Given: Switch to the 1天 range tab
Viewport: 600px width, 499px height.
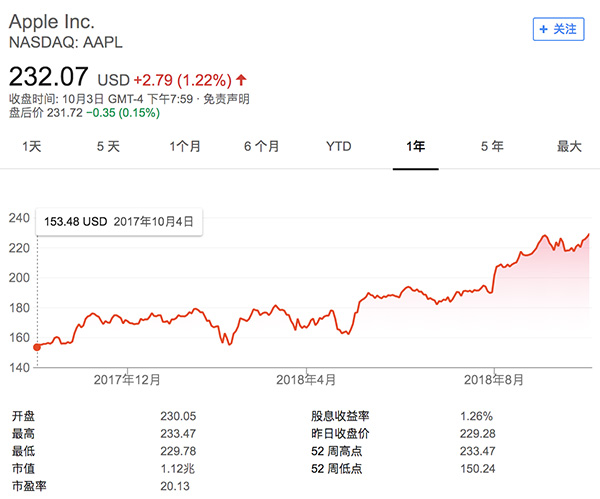Looking at the screenshot, I should click(32, 146).
